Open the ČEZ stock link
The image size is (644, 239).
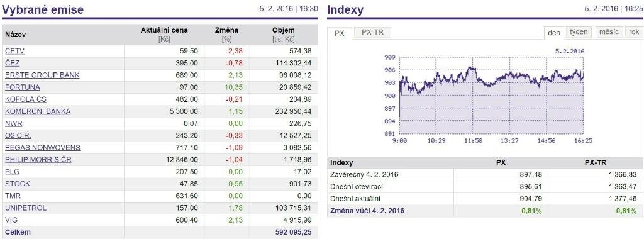click(x=13, y=64)
